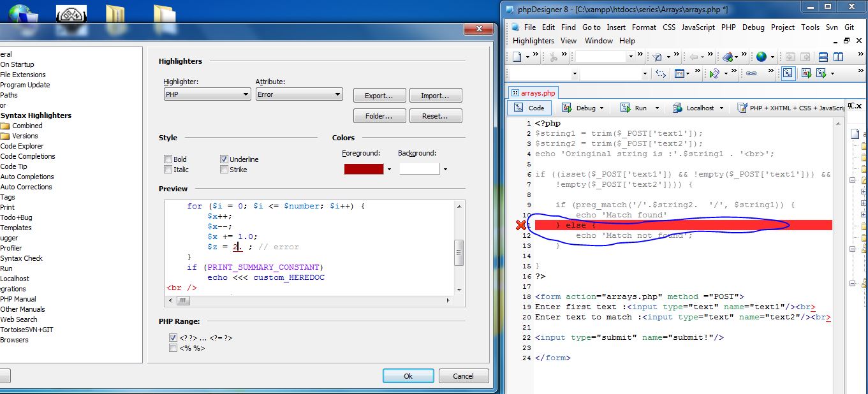Open the Edit menu

pos(548,27)
